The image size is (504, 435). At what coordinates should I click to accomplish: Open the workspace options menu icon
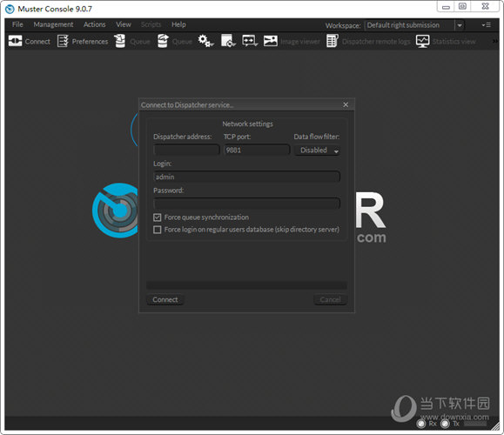486,25
